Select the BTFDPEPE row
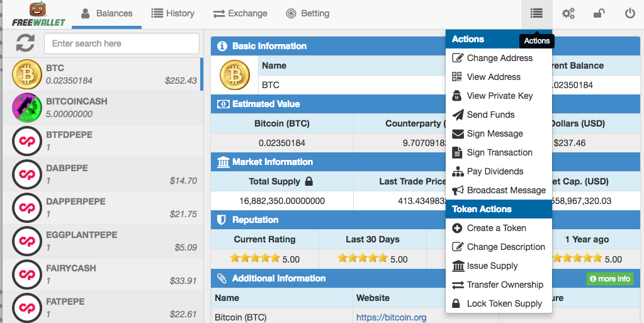 coord(103,141)
